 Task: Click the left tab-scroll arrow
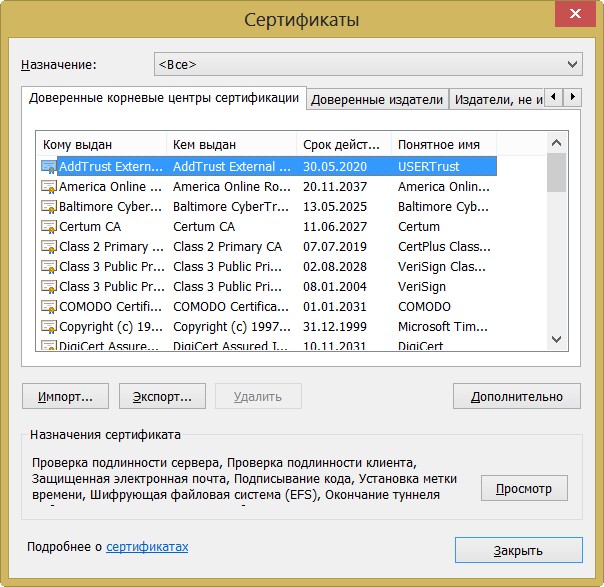[x=554, y=97]
